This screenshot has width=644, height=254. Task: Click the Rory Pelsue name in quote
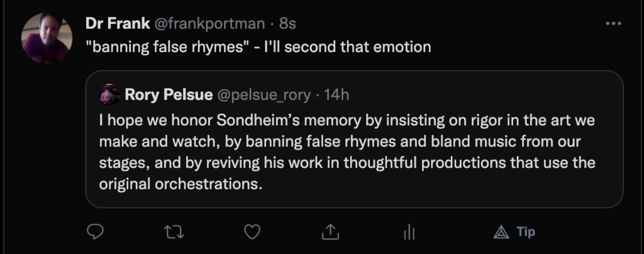pyautogui.click(x=169, y=95)
